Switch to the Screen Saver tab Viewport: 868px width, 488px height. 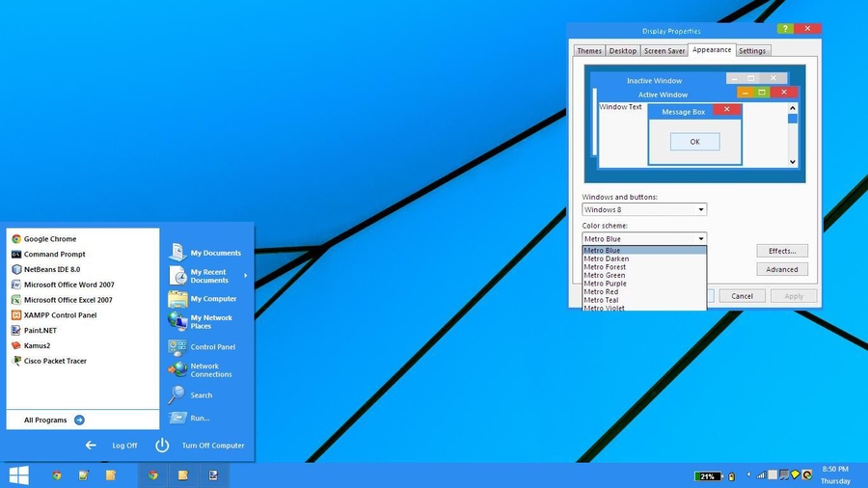click(665, 51)
